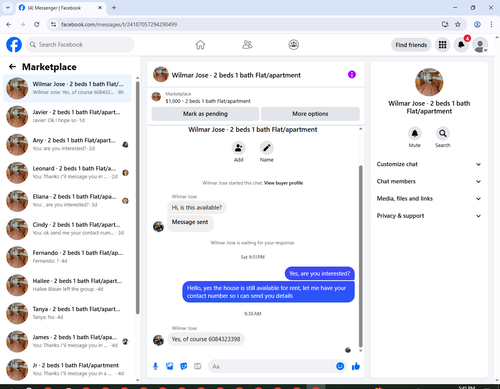Open the Eliana conversation
The width and height of the screenshot is (500, 389).
pos(68,201)
